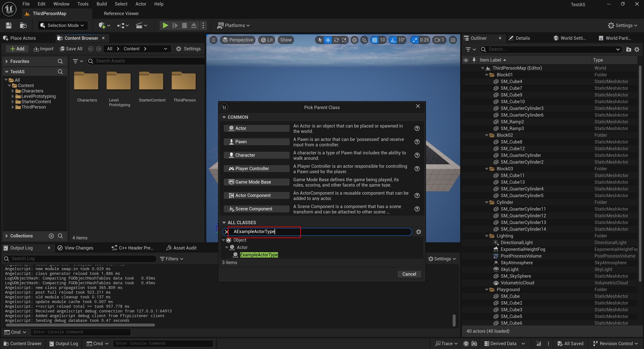Open the world coordinate system icon
The height and width of the screenshot is (349, 644).
click(x=354, y=40)
